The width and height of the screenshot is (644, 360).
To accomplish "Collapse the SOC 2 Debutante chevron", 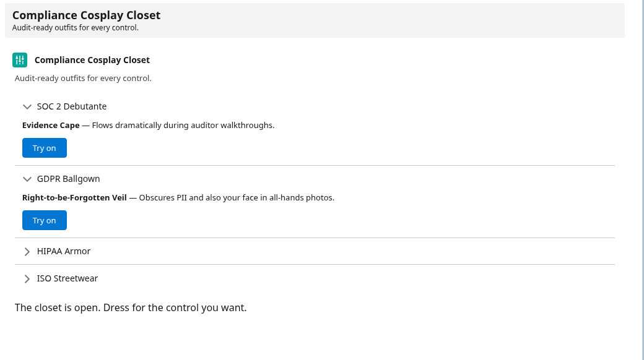I will (27, 107).
